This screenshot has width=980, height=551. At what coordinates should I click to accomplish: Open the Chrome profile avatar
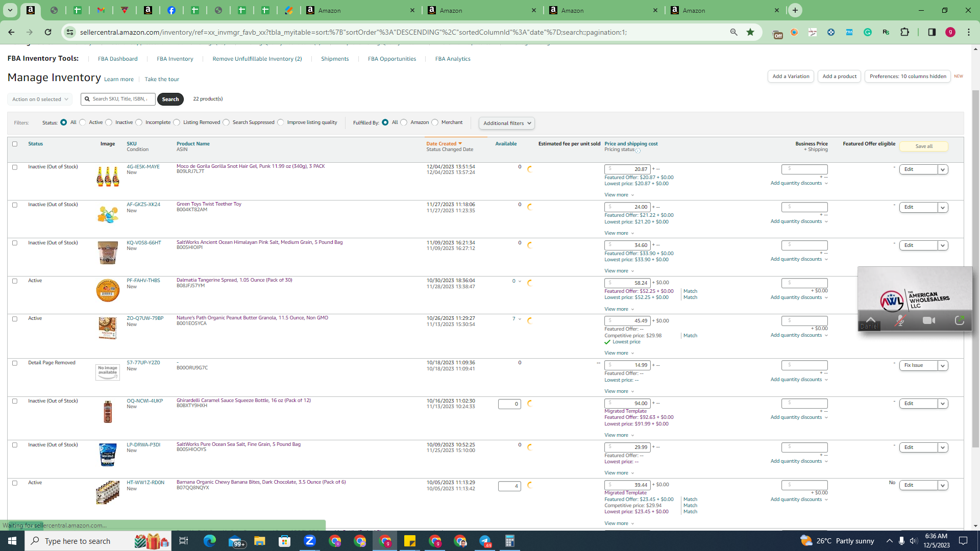[950, 32]
